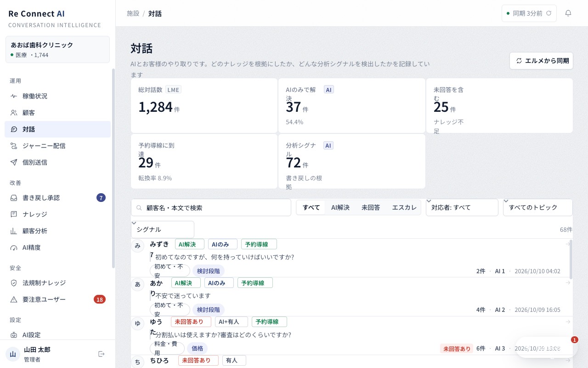The image size is (588, 368).
Task: Switch to AI解決 filter tab
Action: click(340, 207)
